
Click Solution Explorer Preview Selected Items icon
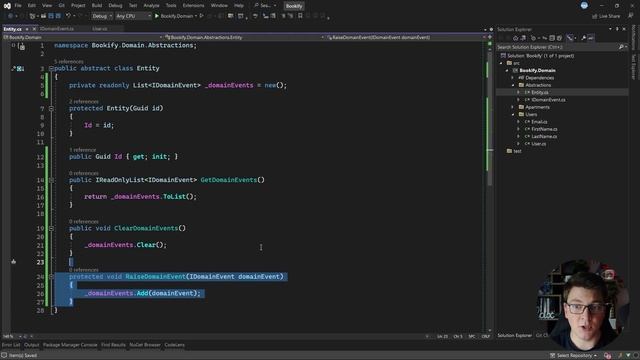point(591,38)
